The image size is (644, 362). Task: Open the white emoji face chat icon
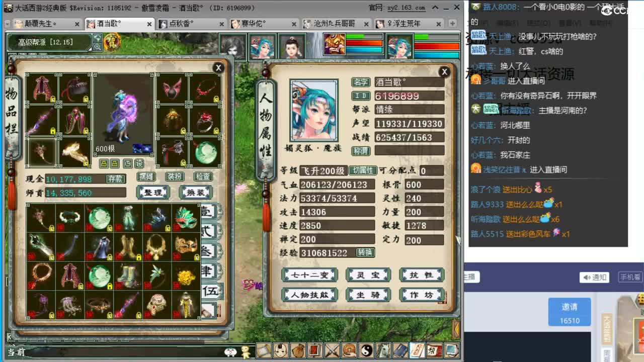pos(230,352)
